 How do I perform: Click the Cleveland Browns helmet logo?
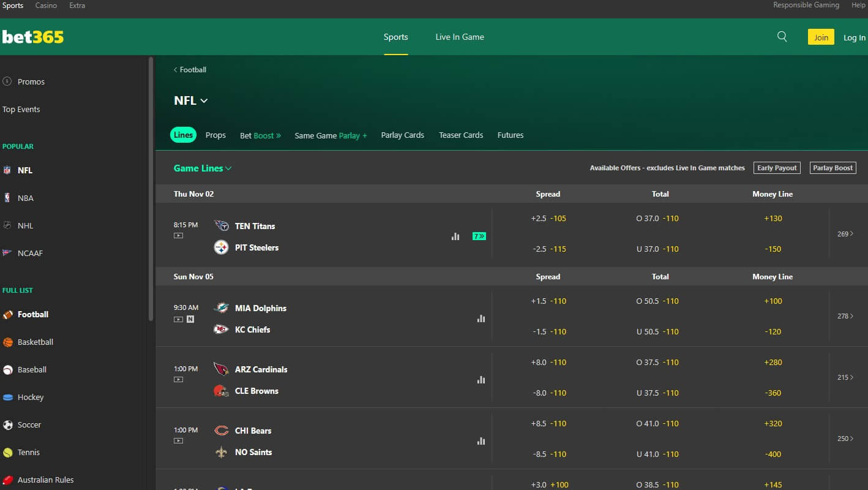coord(221,390)
